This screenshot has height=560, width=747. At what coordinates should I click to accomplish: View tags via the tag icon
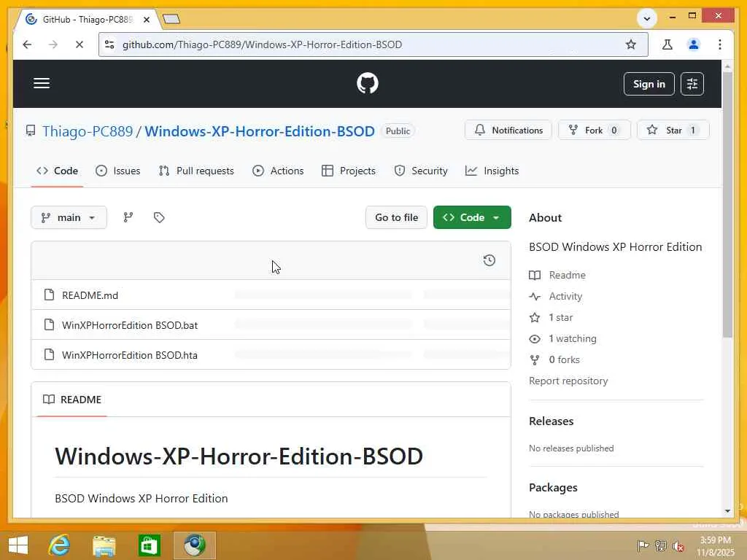coord(159,217)
